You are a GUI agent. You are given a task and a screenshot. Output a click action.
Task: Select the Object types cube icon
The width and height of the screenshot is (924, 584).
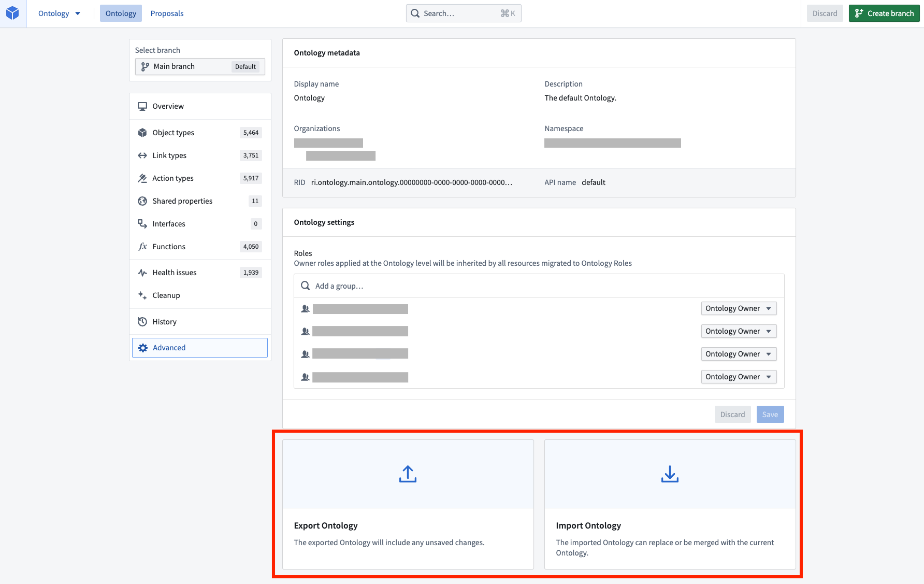(x=142, y=133)
